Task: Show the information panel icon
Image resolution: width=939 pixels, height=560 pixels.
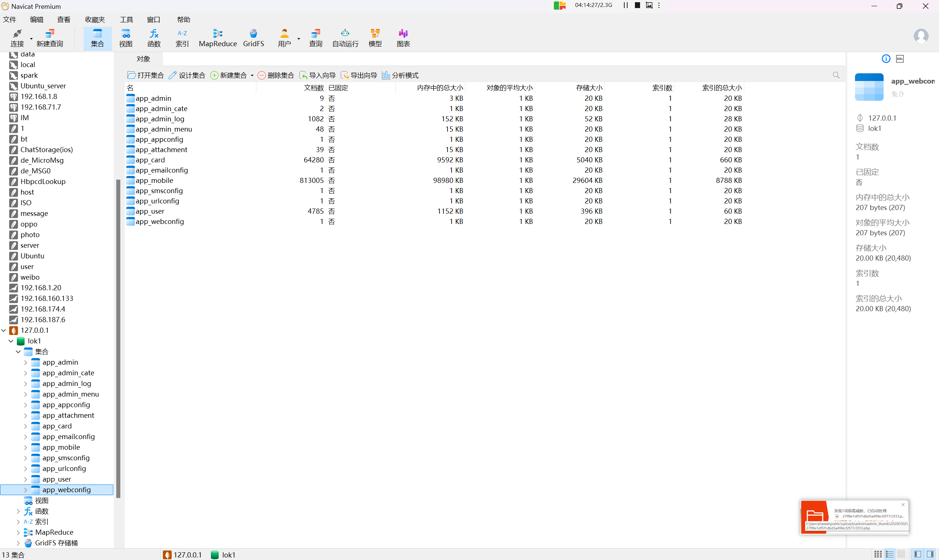Action: click(886, 59)
